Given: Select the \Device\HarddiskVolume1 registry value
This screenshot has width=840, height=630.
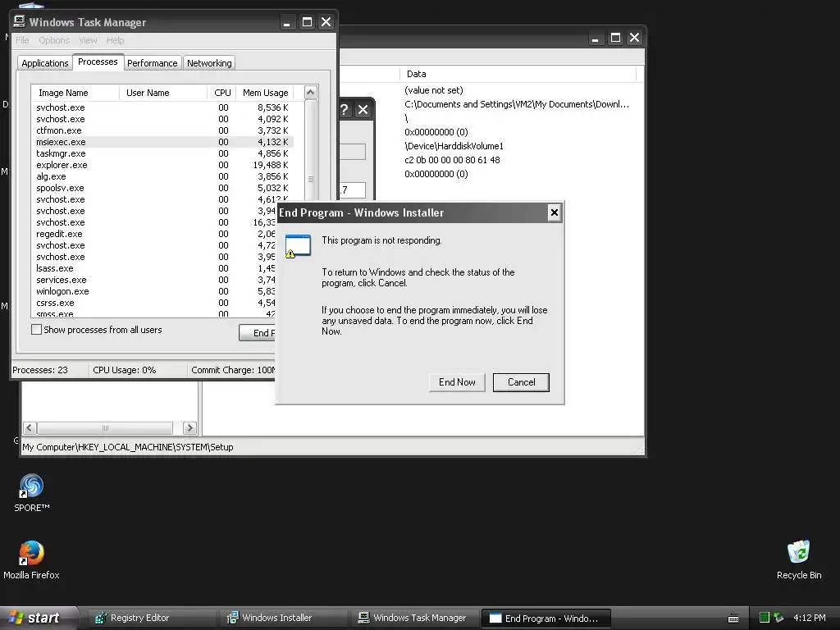Looking at the screenshot, I should [454, 146].
